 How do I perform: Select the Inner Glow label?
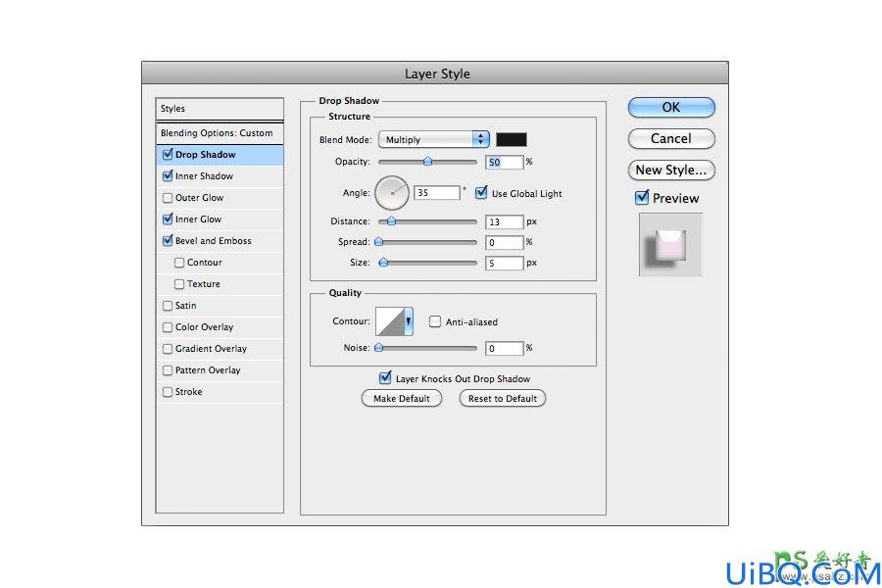pyautogui.click(x=198, y=220)
